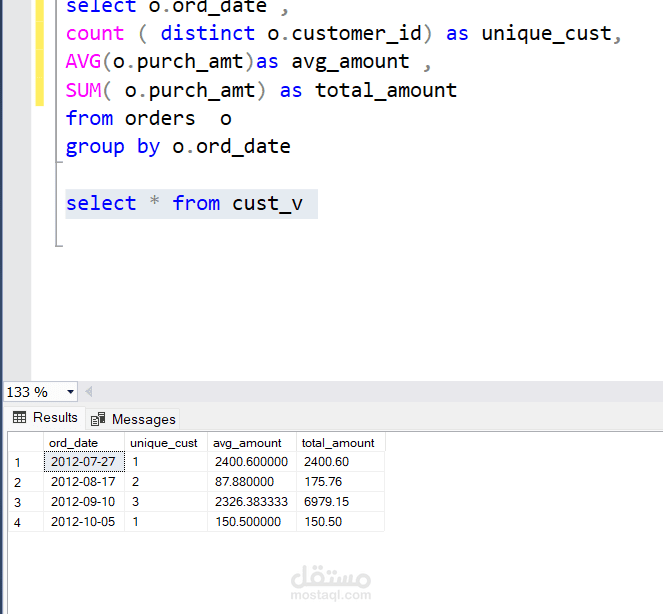Click the Results grid icon
The image size is (663, 614).
click(x=19, y=417)
